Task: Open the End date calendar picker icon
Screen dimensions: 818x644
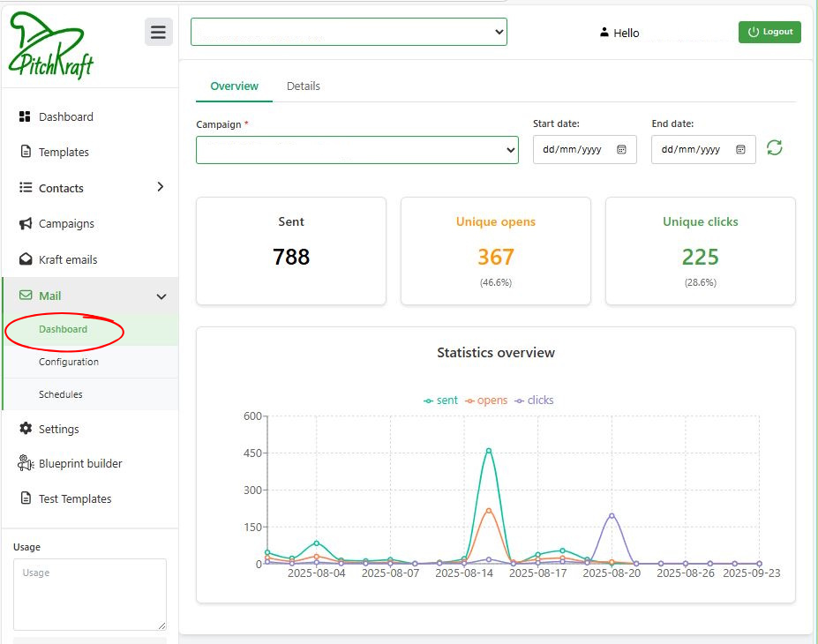Action: (x=740, y=150)
